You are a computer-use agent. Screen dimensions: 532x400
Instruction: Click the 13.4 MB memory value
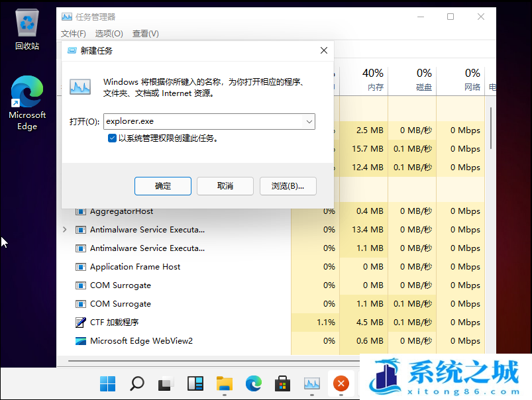coord(368,230)
